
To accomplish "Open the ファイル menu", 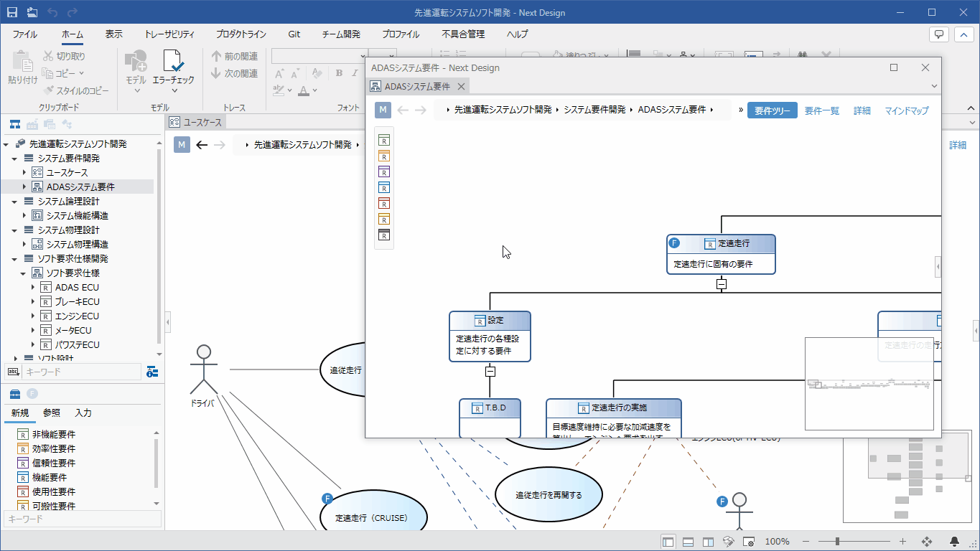I will pyautogui.click(x=25, y=34).
